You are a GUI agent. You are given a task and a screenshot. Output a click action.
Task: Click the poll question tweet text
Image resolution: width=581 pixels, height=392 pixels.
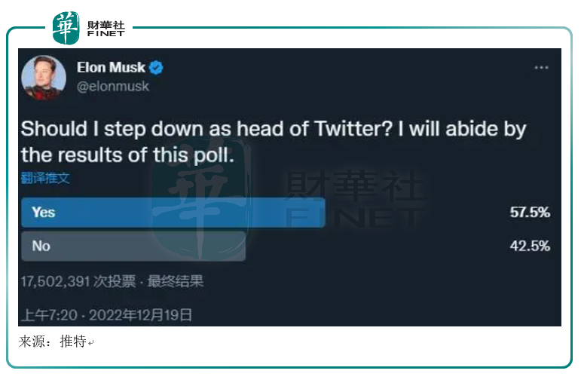tap(273, 140)
